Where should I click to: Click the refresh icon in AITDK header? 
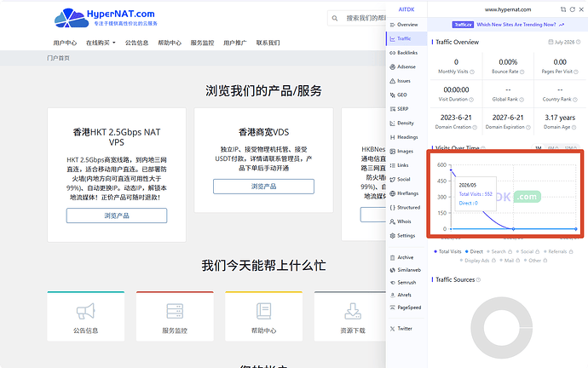[573, 9]
